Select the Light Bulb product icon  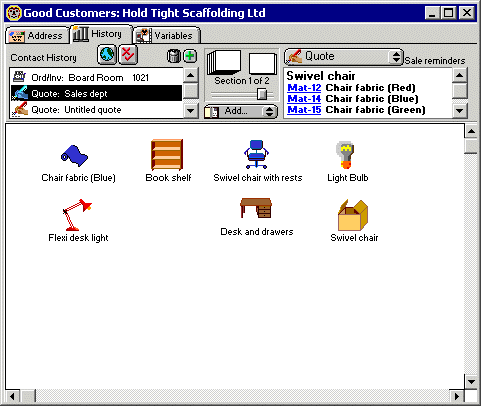345,155
